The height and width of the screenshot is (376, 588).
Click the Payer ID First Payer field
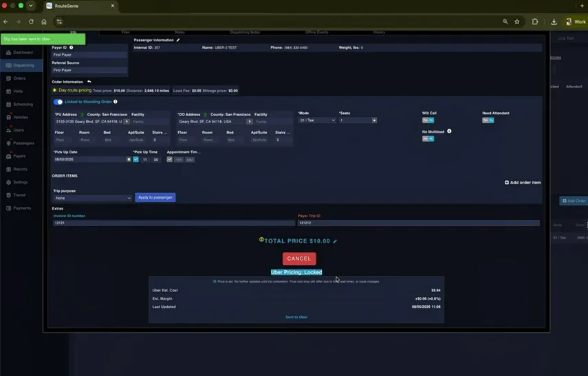89,55
